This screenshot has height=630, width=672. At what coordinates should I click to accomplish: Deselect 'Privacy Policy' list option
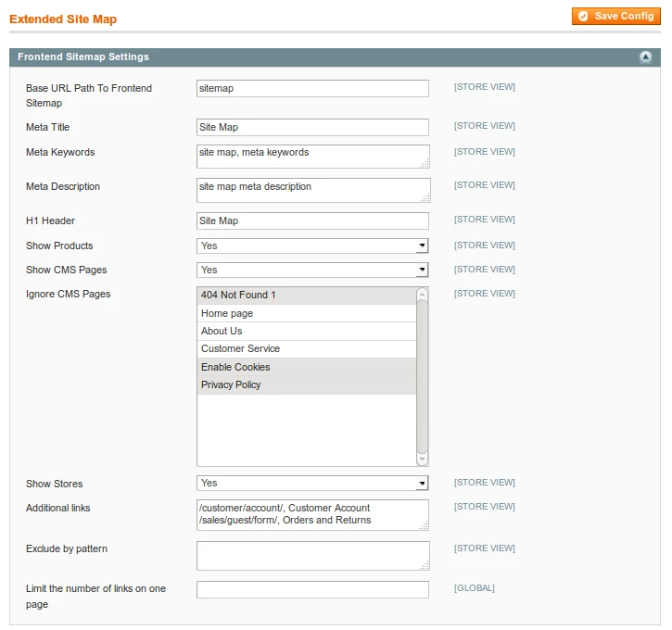click(x=306, y=384)
